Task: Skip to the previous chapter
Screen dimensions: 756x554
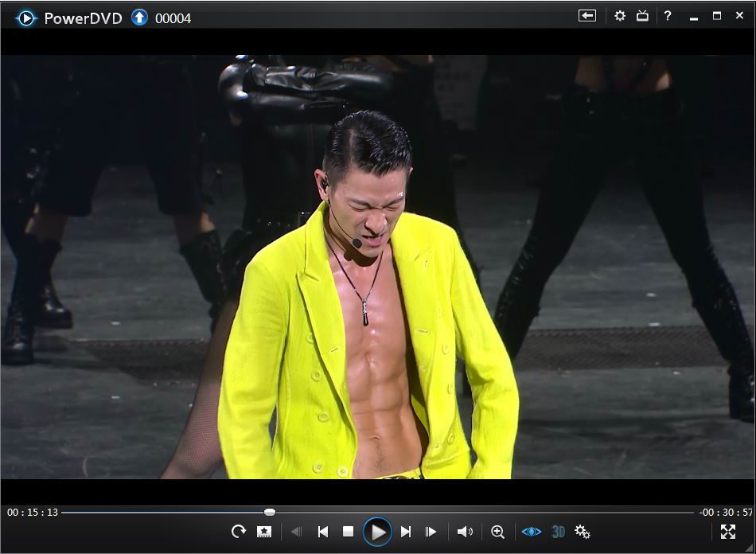Action: (x=322, y=532)
